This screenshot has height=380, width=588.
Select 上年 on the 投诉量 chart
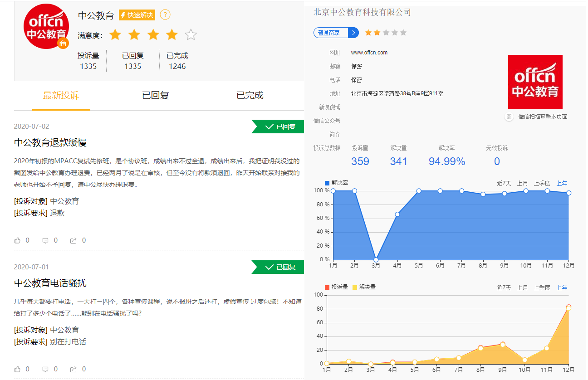point(562,287)
